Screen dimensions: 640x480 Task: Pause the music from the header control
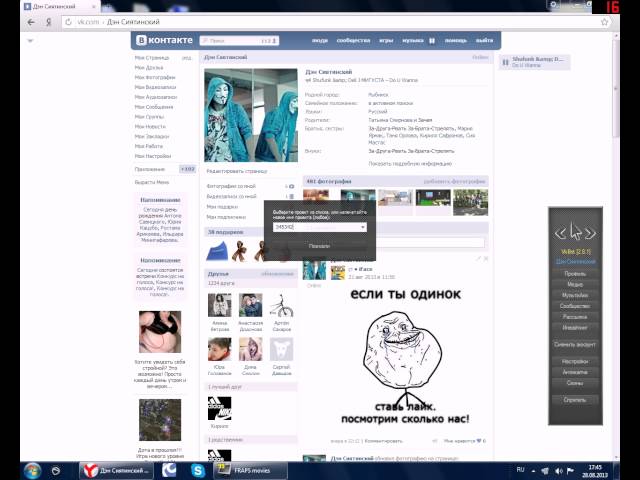click(432, 41)
